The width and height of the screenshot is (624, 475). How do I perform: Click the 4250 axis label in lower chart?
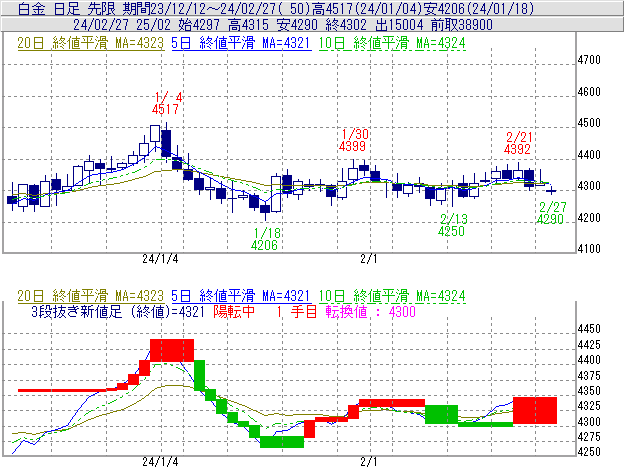tap(589, 452)
